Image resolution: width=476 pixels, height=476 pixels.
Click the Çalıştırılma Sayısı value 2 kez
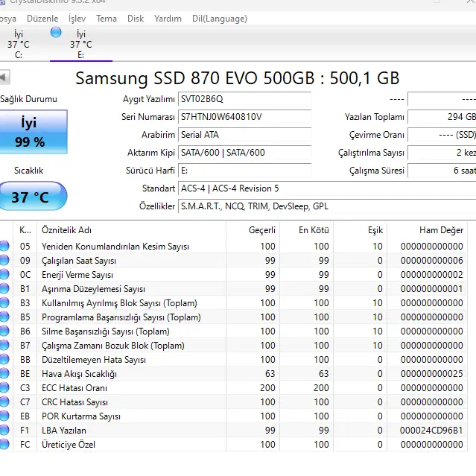(442, 153)
